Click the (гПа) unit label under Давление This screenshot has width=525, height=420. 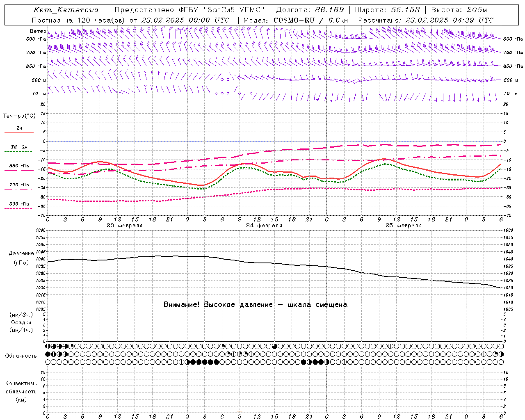[21, 262]
